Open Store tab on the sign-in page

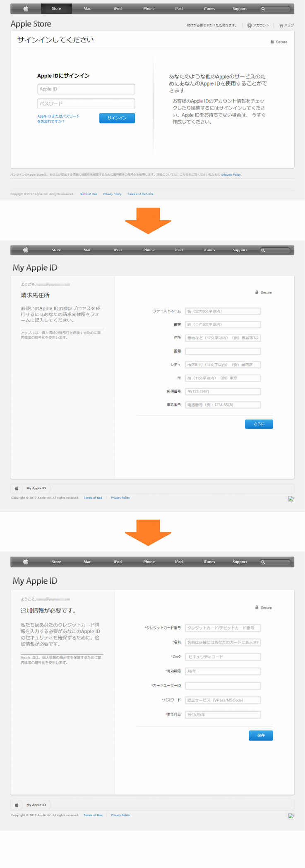tap(56, 9)
